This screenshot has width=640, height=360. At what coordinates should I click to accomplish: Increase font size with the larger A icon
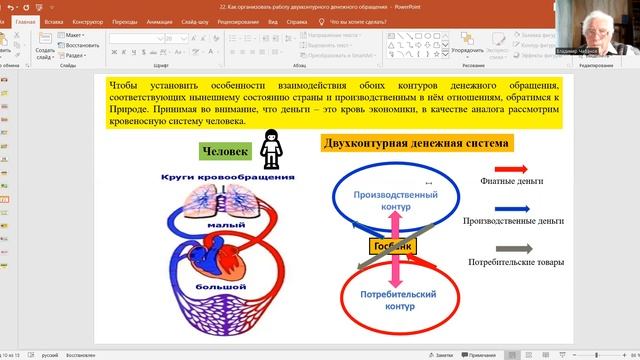click(x=194, y=38)
